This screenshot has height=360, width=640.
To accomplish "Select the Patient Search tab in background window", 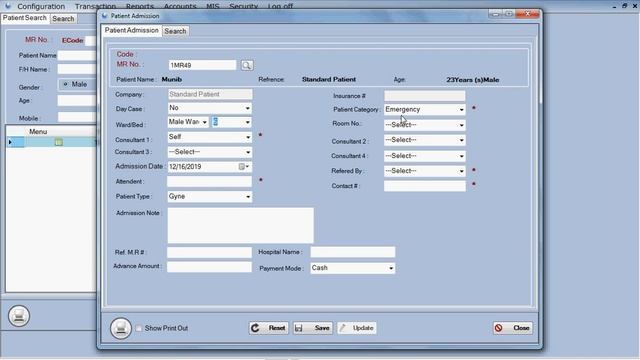I will [x=25, y=18].
